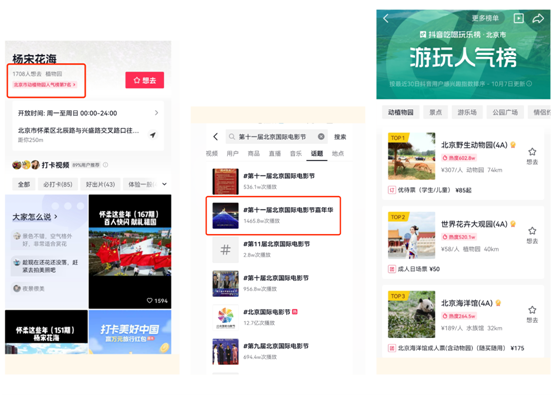Image resolution: width=555 pixels, height=397 pixels.
Task: Open the 怀柔这些年（167期） video thumbnail
Action: coord(130,252)
